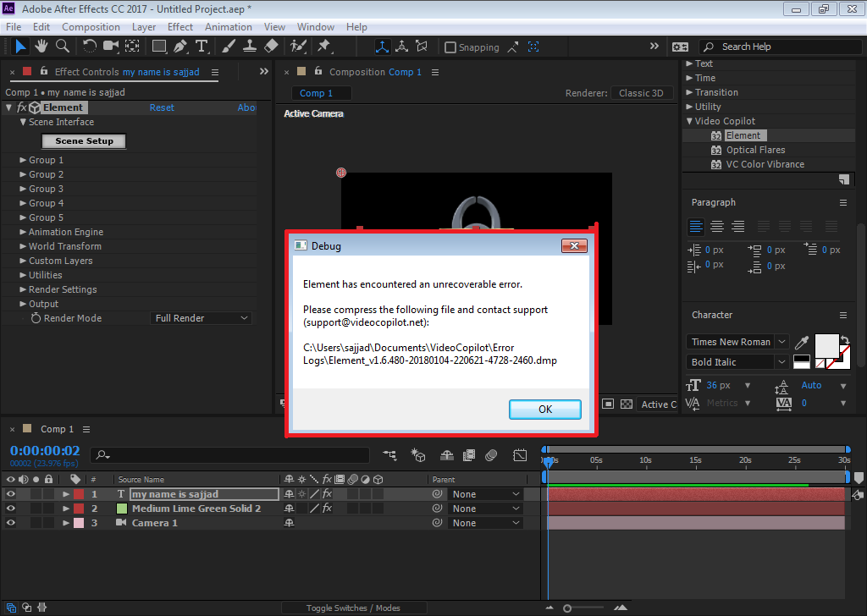Hide the Camera 1 layer eye

(x=10, y=523)
